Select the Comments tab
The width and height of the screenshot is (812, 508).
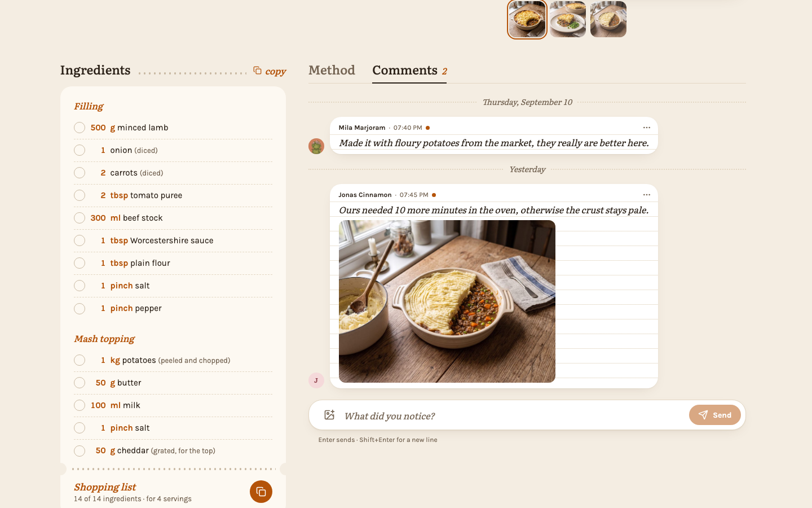click(409, 71)
